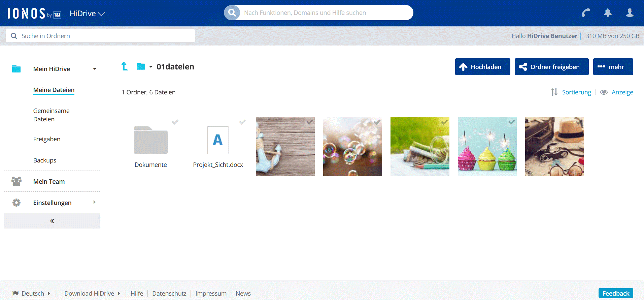Open the News link
The image size is (644, 300).
pos(243,293)
